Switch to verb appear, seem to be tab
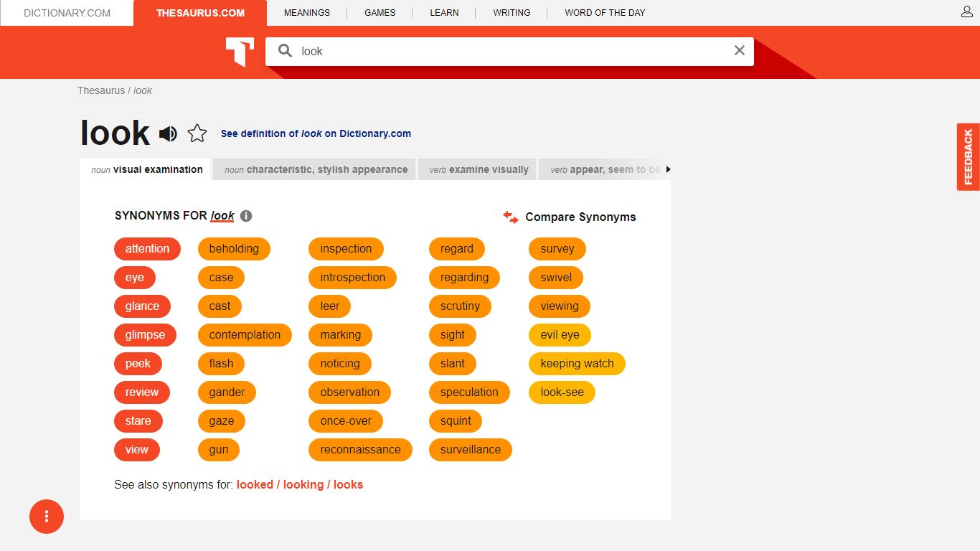 click(x=601, y=169)
